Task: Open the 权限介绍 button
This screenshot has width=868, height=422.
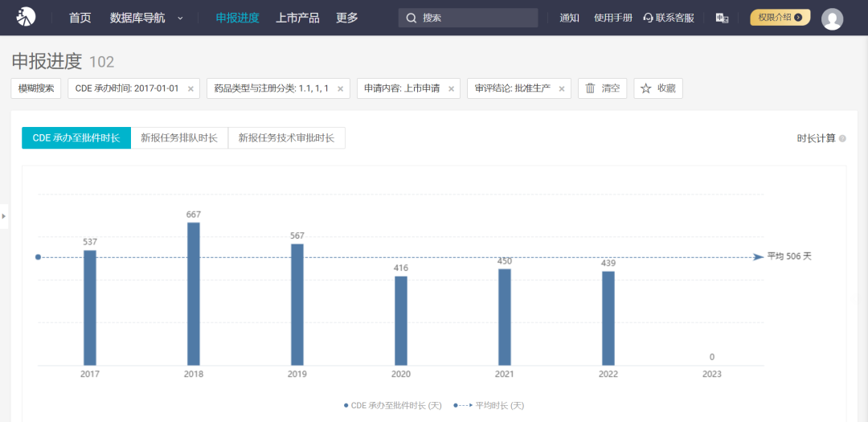Action: [780, 17]
